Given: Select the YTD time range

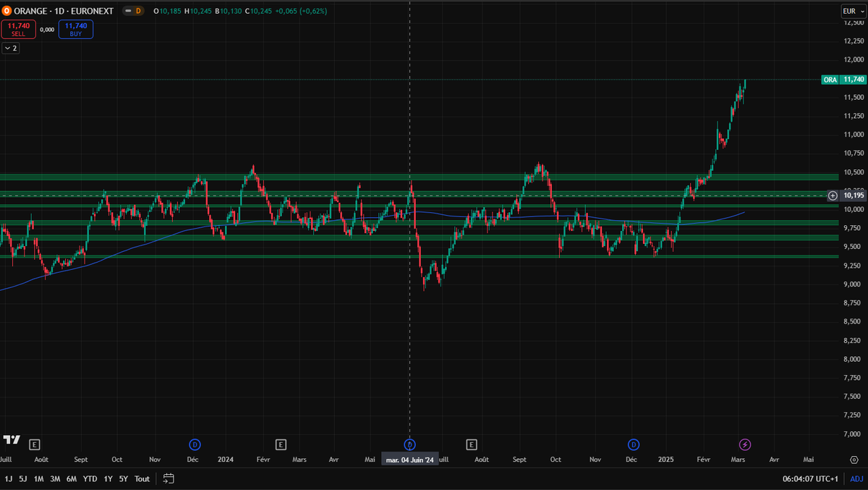Looking at the screenshot, I should click(90, 478).
